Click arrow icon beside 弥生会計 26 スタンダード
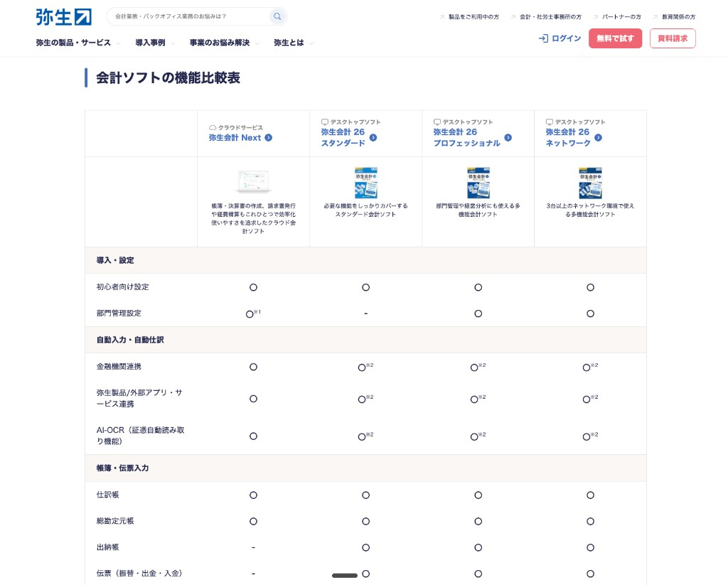 (x=373, y=137)
